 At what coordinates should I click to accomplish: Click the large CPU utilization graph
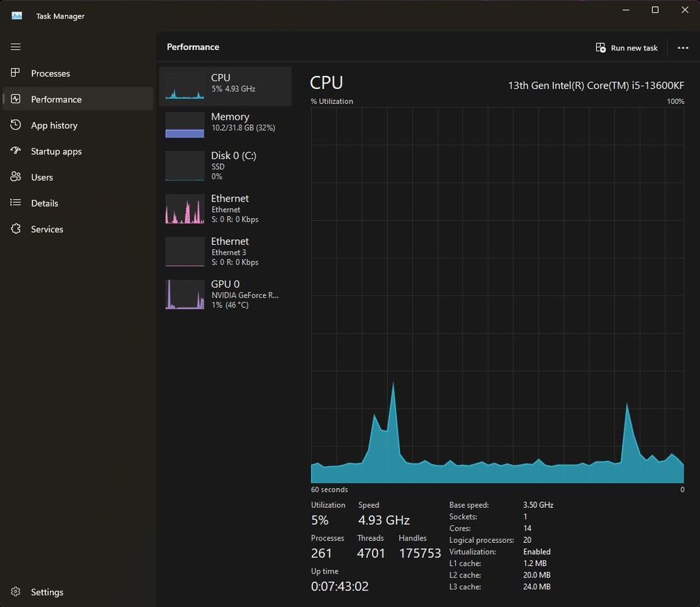tap(498, 295)
